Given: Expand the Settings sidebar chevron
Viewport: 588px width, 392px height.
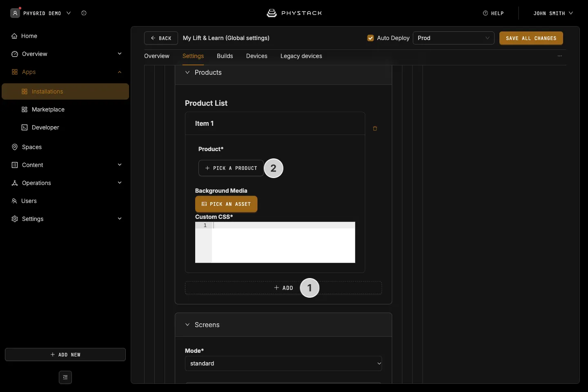Looking at the screenshot, I should 120,218.
